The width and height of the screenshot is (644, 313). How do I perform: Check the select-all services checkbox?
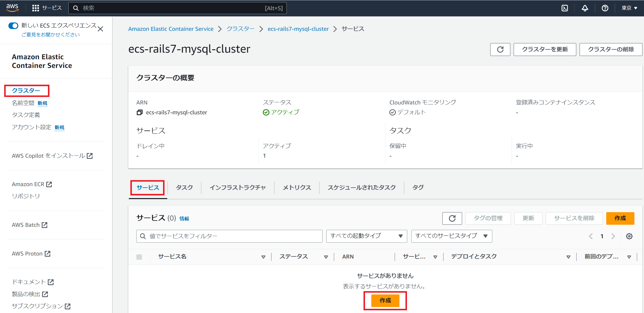pyautogui.click(x=139, y=257)
